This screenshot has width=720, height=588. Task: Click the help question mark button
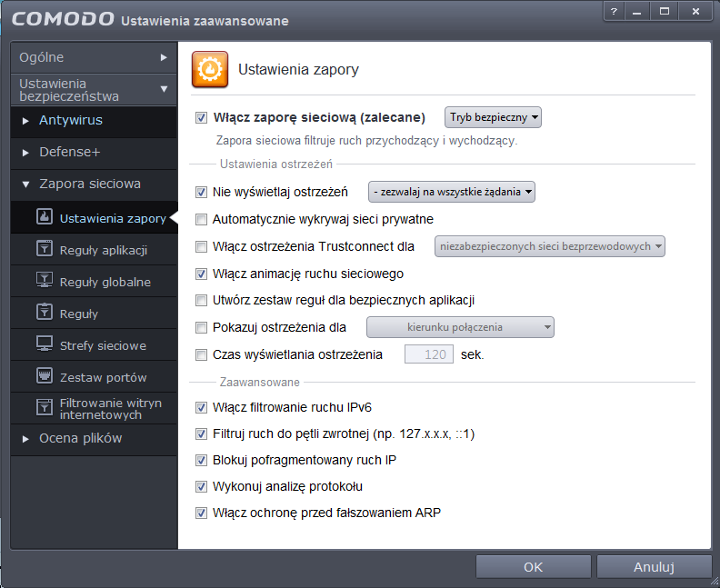click(614, 12)
